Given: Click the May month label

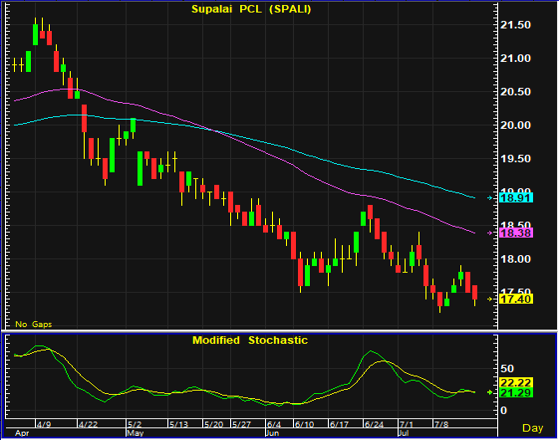Looking at the screenshot, I should tap(135, 433).
